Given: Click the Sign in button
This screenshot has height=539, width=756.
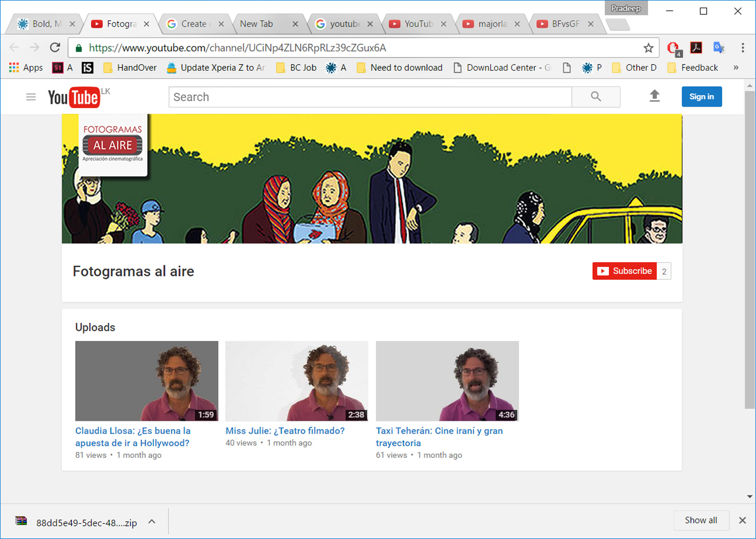Looking at the screenshot, I should tap(702, 97).
